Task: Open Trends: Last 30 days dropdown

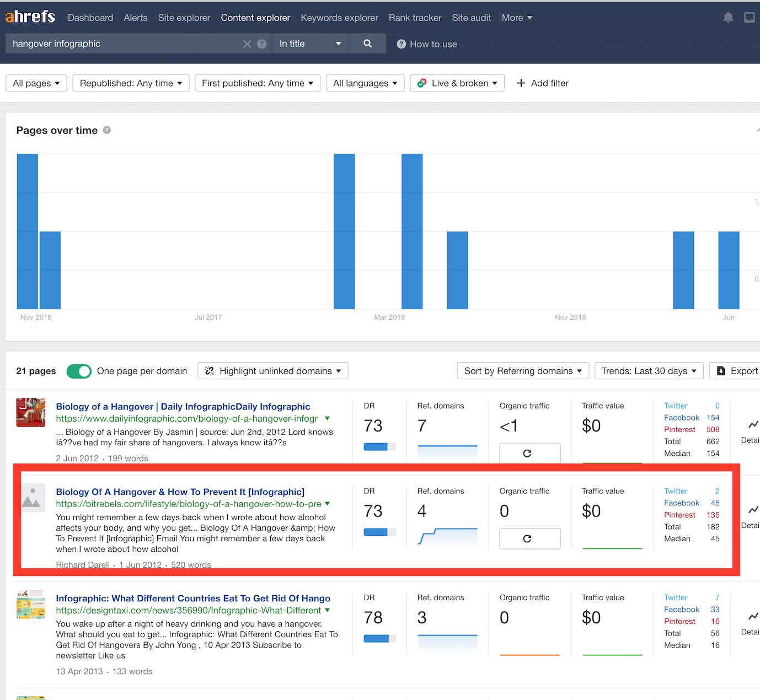Action: point(649,371)
